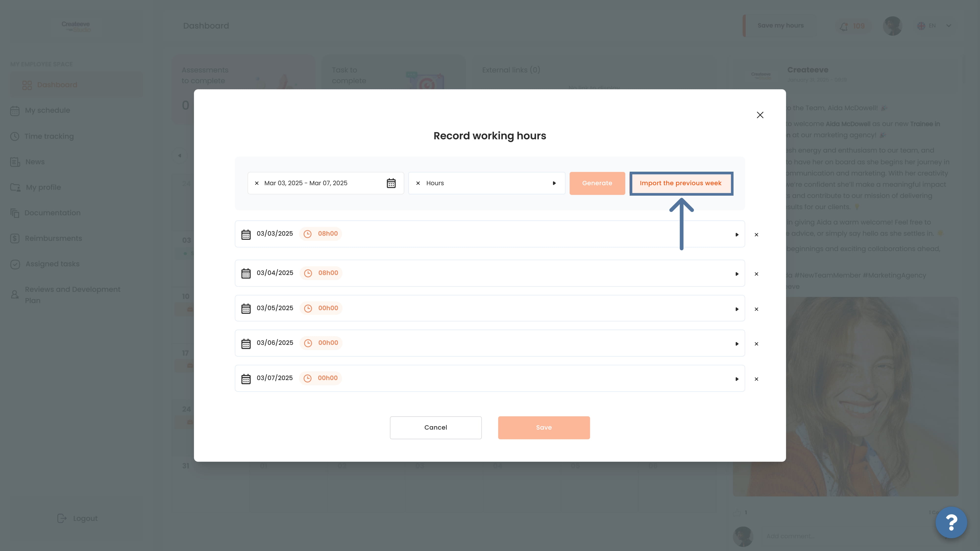This screenshot has width=980, height=551.
Task: Open Reimbursments section
Action: [46, 239]
